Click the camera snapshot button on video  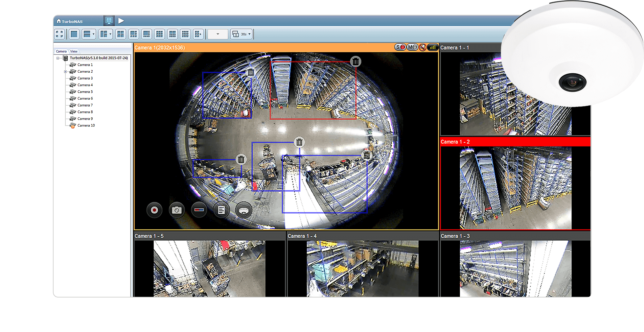[177, 210]
